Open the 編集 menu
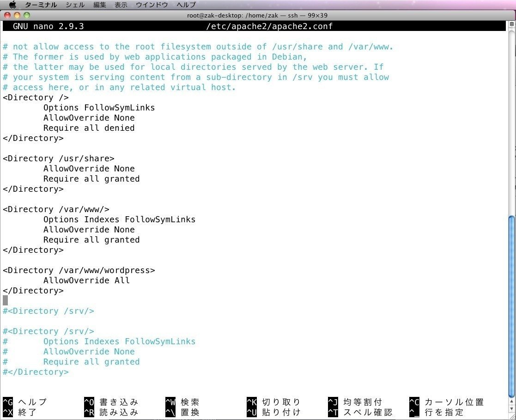 click(x=99, y=5)
